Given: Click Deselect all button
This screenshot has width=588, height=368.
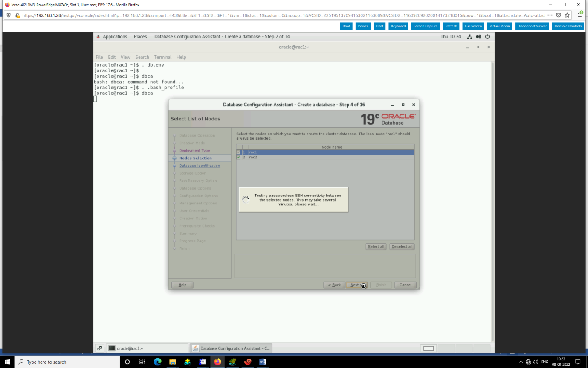Looking at the screenshot, I should point(402,247).
